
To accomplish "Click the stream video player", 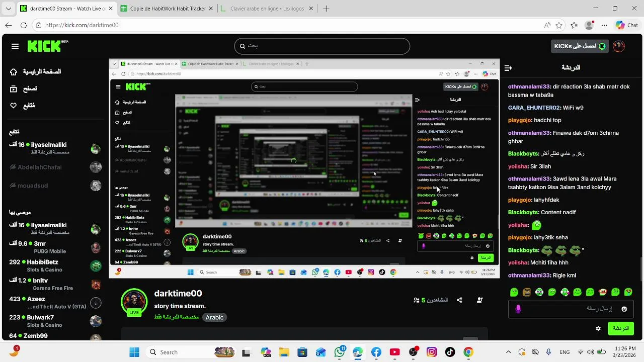I will pyautogui.click(x=304, y=168).
